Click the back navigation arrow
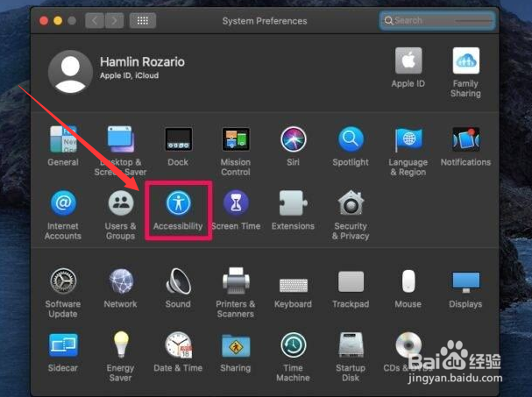The height and width of the screenshot is (397, 532). pyautogui.click(x=95, y=21)
